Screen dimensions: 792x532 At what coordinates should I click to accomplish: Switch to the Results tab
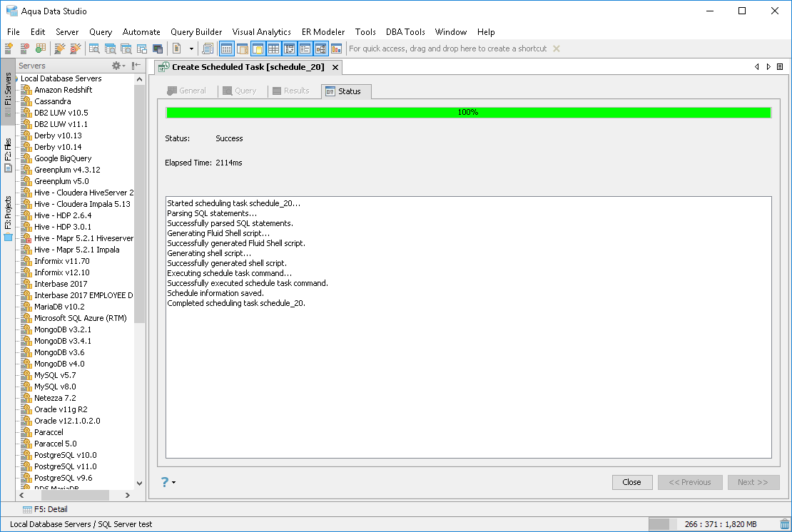291,91
